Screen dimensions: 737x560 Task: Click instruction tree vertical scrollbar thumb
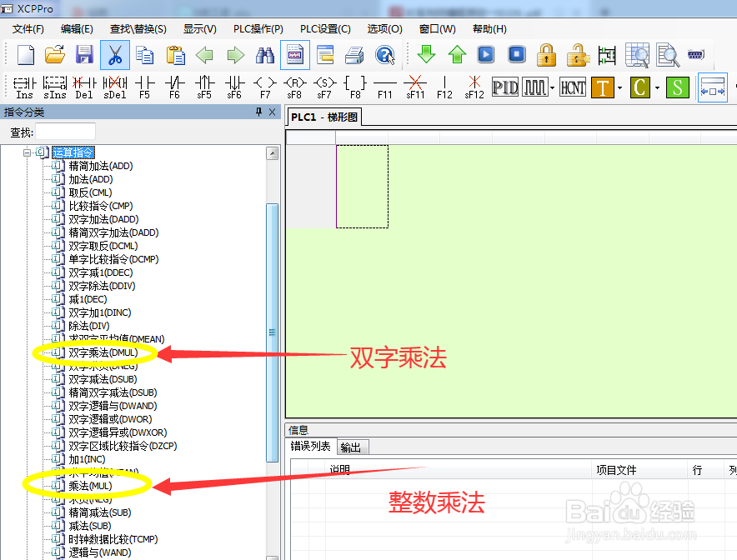272,332
